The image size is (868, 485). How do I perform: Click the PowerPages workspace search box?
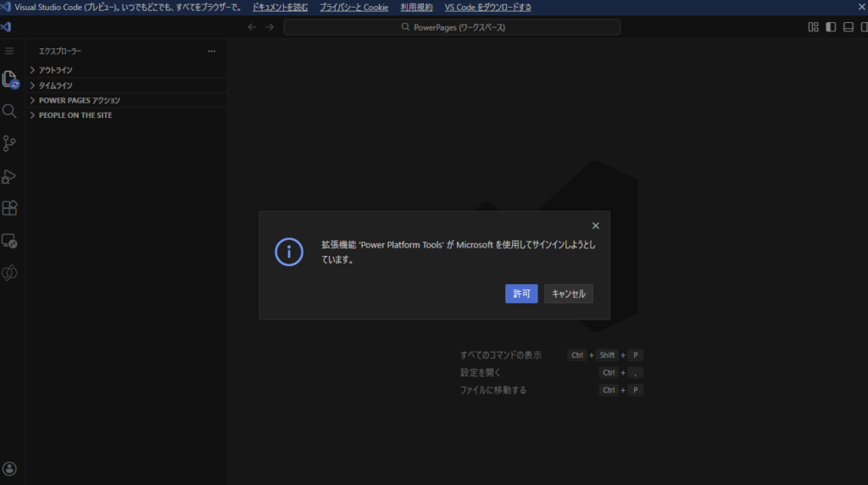click(x=452, y=27)
